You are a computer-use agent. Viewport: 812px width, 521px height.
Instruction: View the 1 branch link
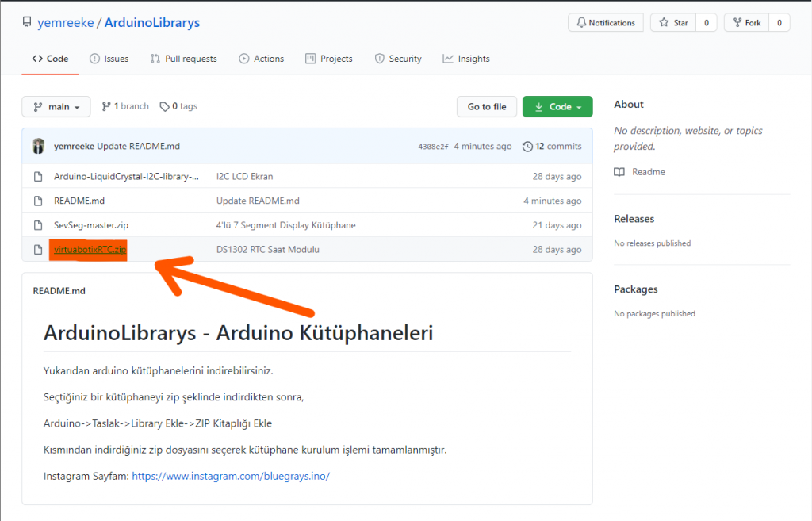pyautogui.click(x=125, y=106)
